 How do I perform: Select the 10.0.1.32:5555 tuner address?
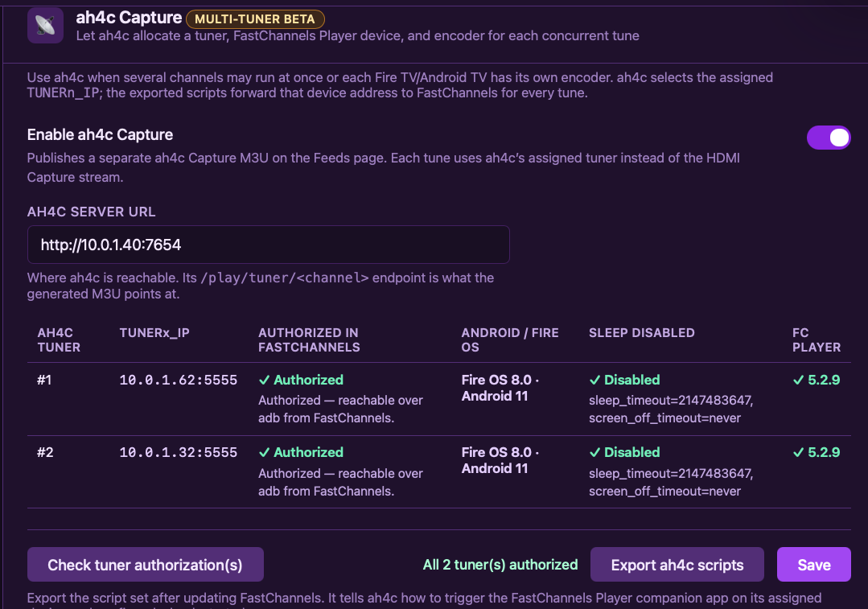pos(179,452)
